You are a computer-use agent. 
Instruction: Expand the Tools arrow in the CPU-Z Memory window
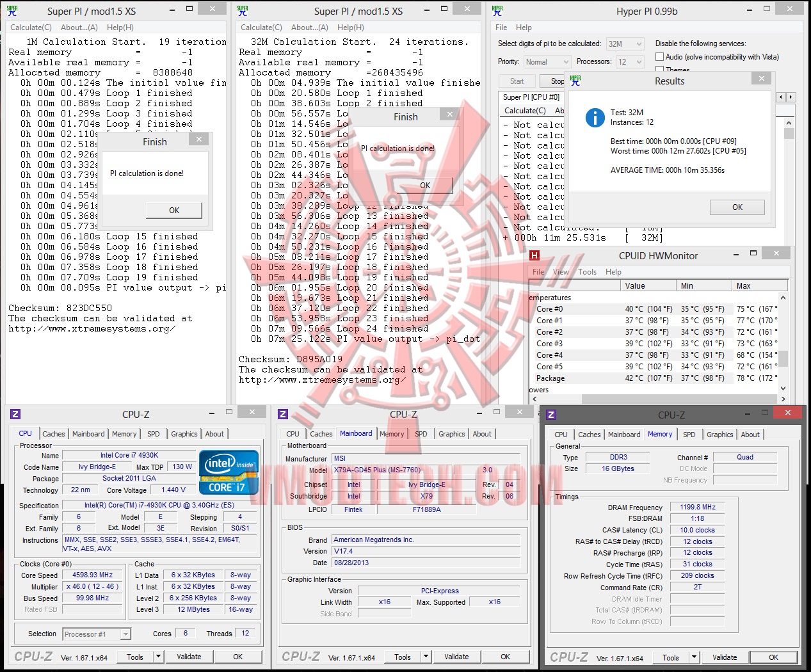tap(695, 657)
